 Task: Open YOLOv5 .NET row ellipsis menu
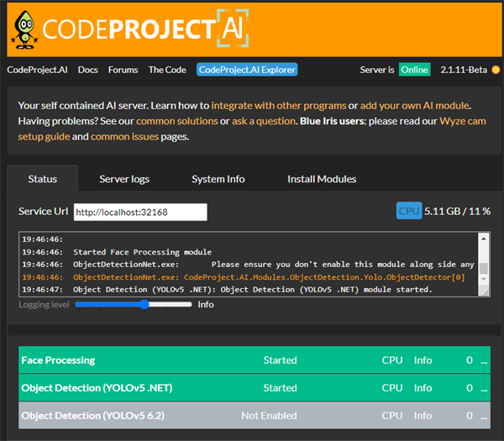point(484,388)
